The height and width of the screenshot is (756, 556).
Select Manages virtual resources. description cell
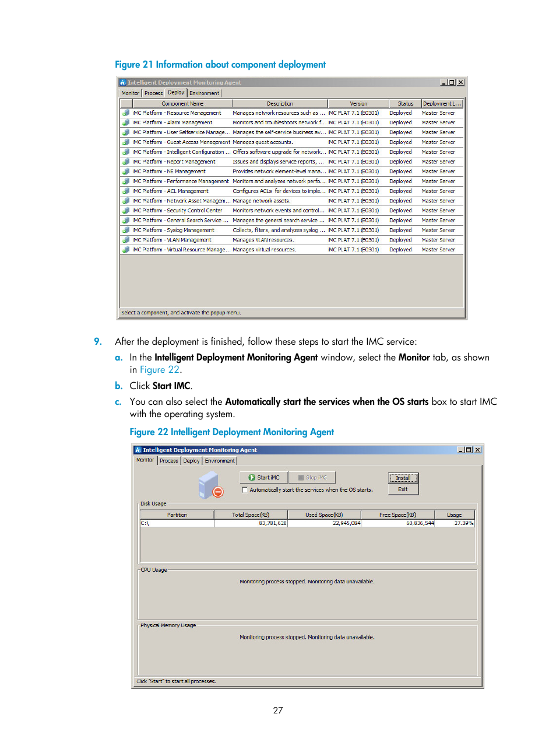(265, 249)
